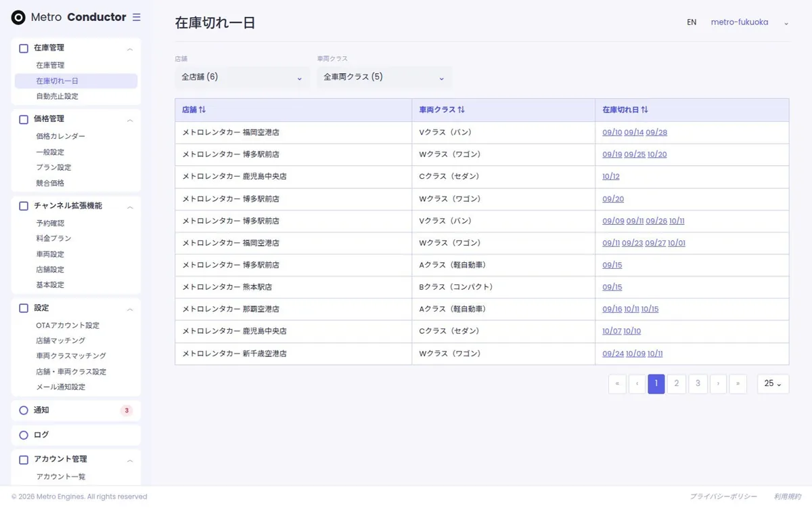The height and width of the screenshot is (508, 812).
Task: Click current page 1 button
Action: point(656,384)
